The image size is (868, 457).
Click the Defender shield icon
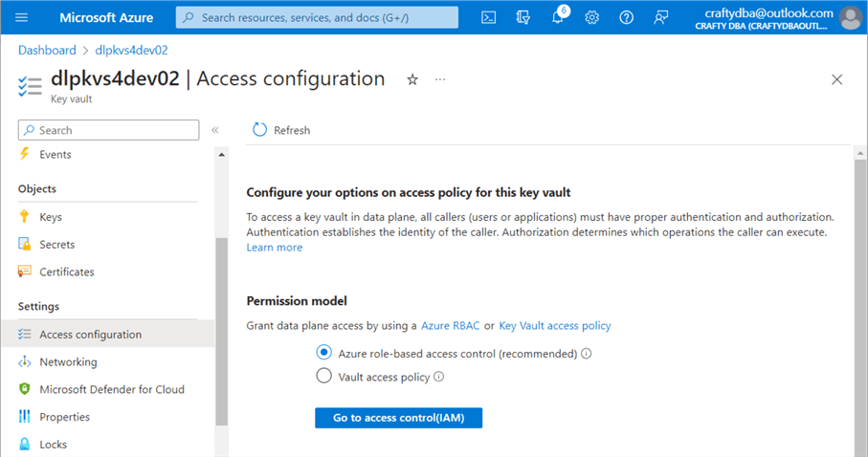[x=24, y=389]
